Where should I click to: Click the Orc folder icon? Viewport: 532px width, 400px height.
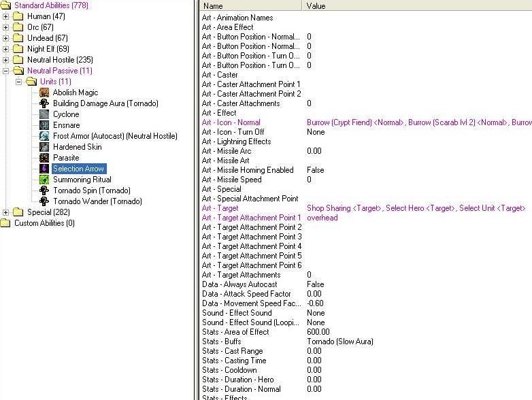click(18, 27)
